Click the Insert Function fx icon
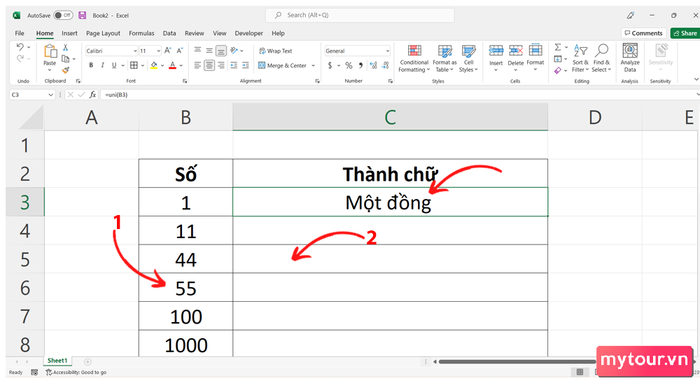The width and height of the screenshot is (700, 386). pyautogui.click(x=92, y=95)
